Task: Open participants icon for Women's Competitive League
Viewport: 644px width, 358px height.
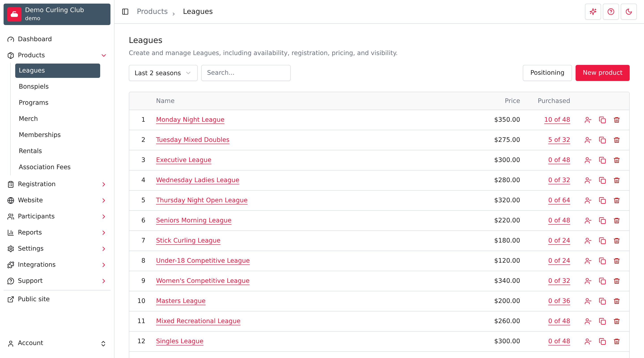Action: point(588,281)
